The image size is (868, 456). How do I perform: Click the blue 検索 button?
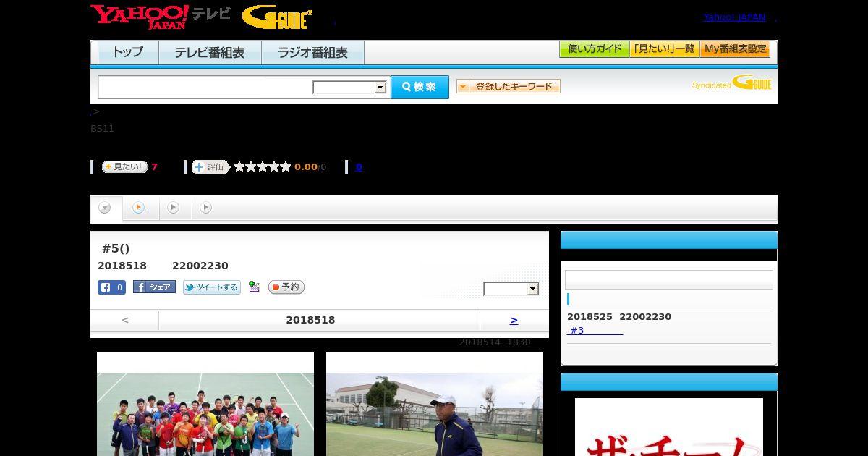coord(420,87)
